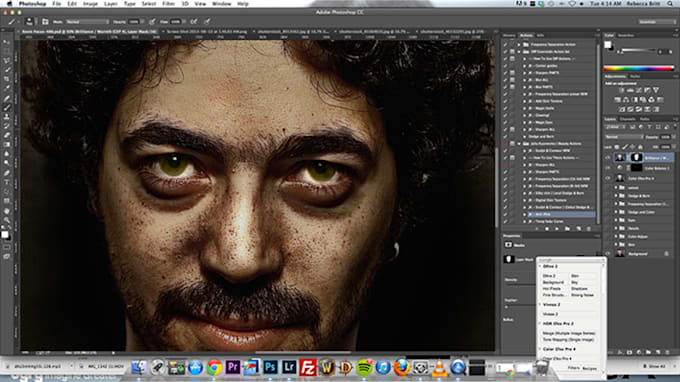Viewport: 680px width, 382px height.
Task: Switch to the Channels tab
Action: [x=627, y=119]
